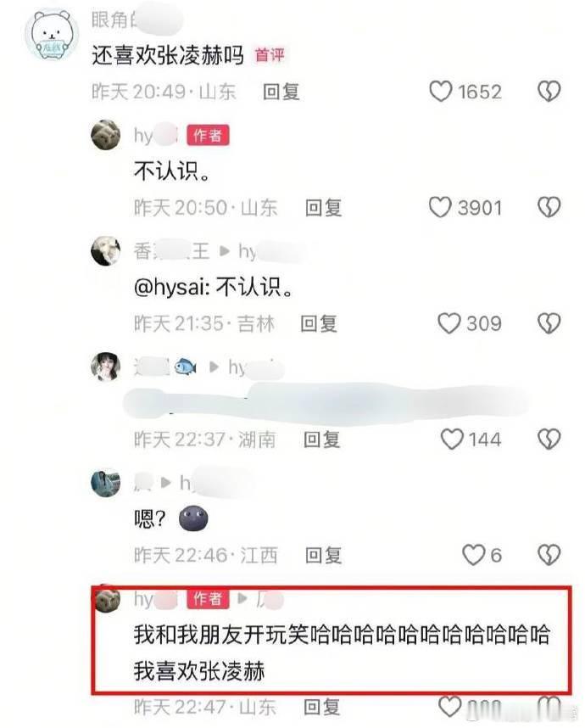Image resolution: width=585 pixels, height=728 pixels.
Task: Dislike the reply from 吉林
Action: (549, 323)
